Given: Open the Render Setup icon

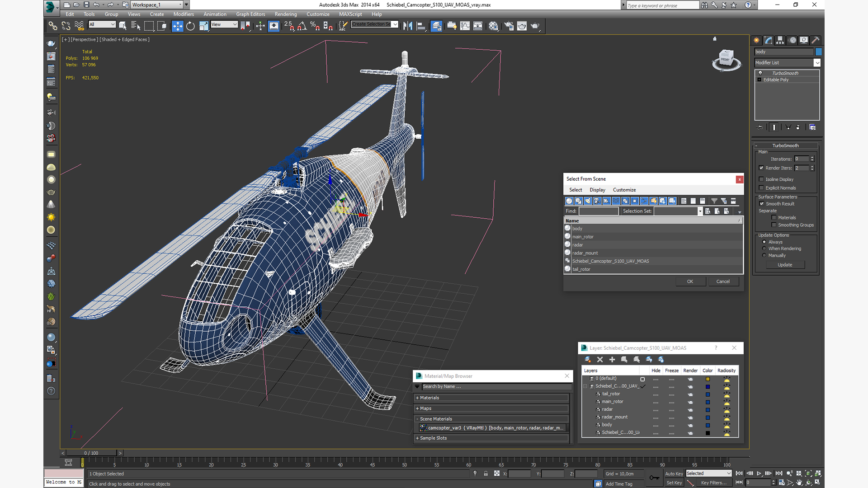Looking at the screenshot, I should pos(509,26).
